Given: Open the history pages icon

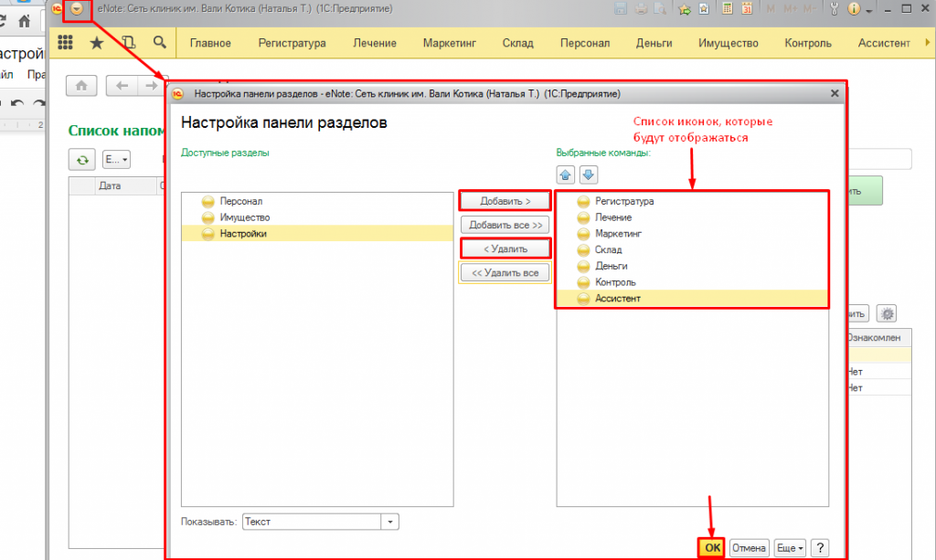Looking at the screenshot, I should pos(128,42).
